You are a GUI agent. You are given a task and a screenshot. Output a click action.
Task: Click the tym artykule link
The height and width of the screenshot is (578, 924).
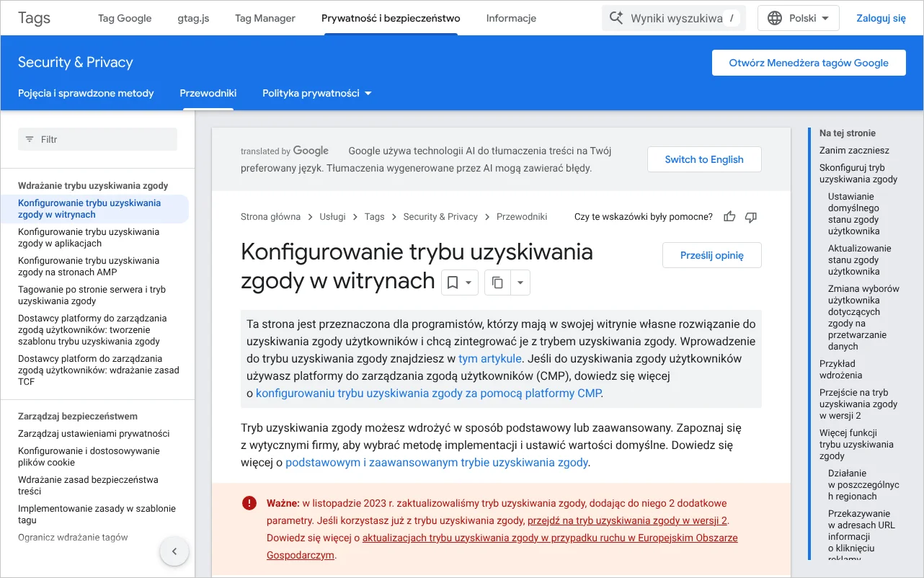490,358
